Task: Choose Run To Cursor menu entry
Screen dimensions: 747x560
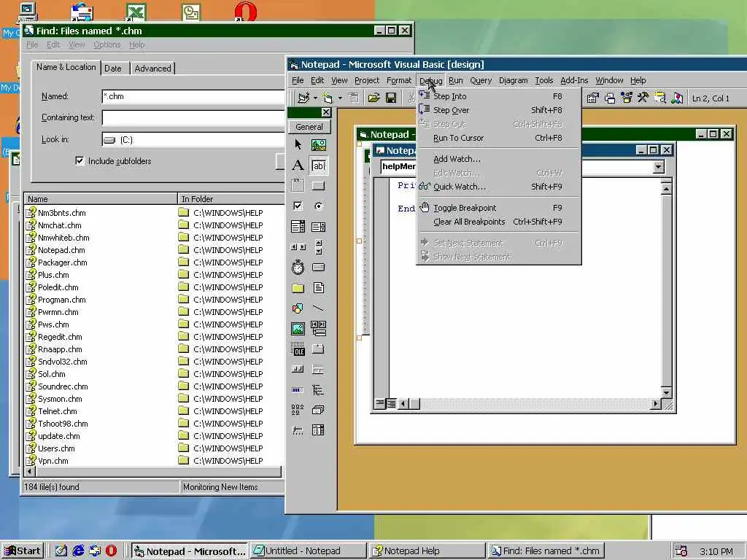Action: tap(498, 138)
